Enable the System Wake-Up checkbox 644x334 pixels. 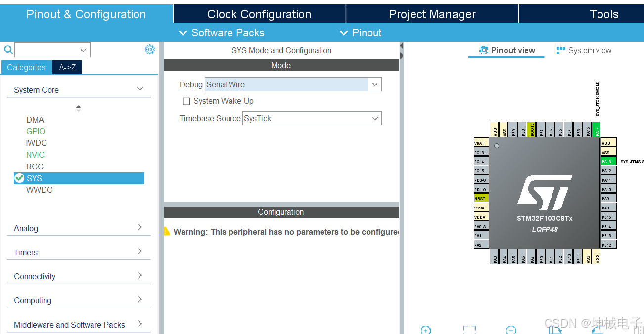pos(186,101)
